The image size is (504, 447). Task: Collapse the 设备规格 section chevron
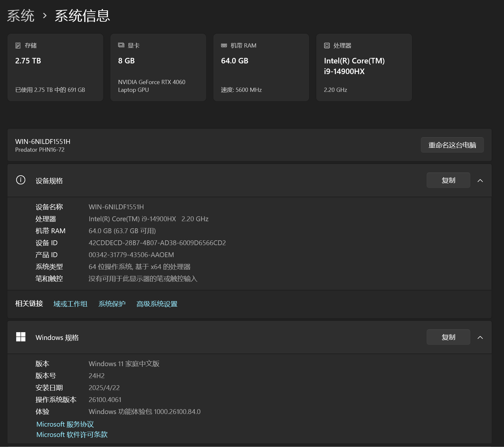coord(480,180)
